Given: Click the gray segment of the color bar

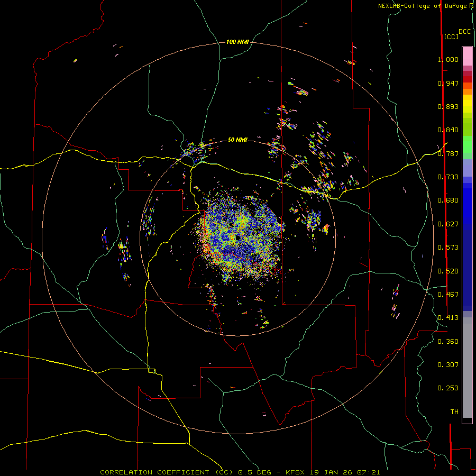Looking at the screenshot, I should pos(467,368).
